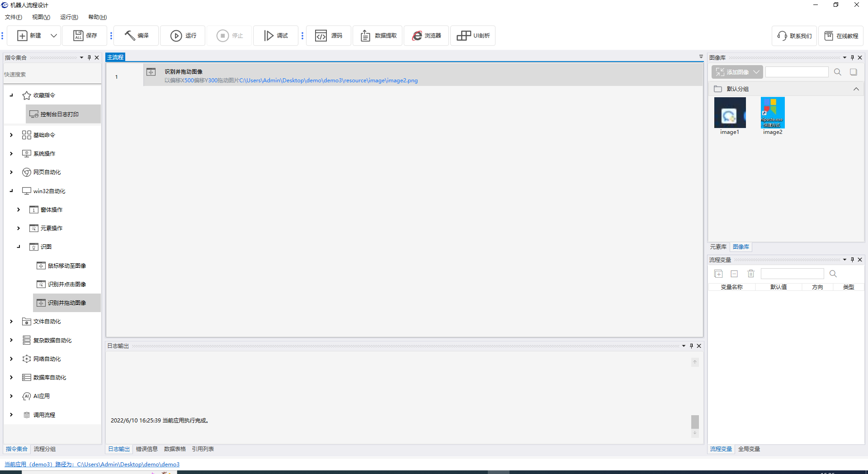Viewport: 868px width, 474px height.
Task: Open the 数据提取 data extraction tool
Action: tap(365, 36)
